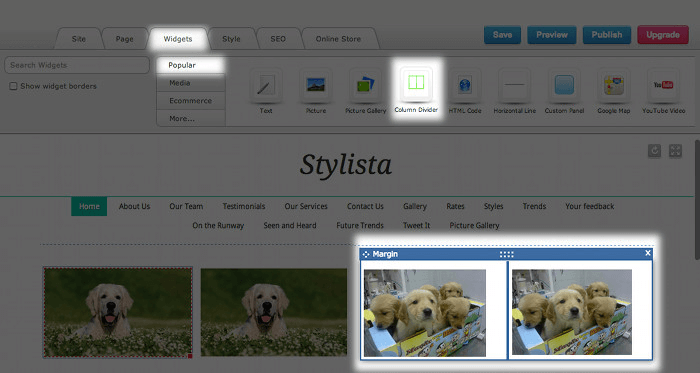The width and height of the screenshot is (700, 373).
Task: Expand the More... widget category
Action: click(191, 119)
